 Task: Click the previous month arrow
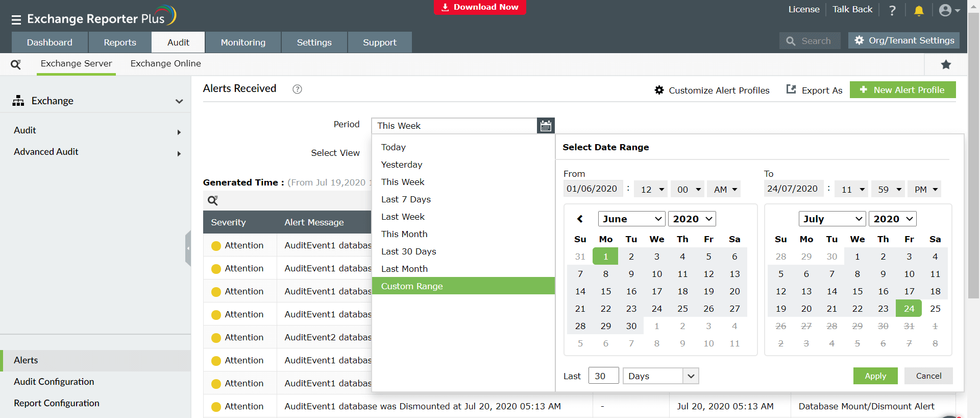click(580, 219)
